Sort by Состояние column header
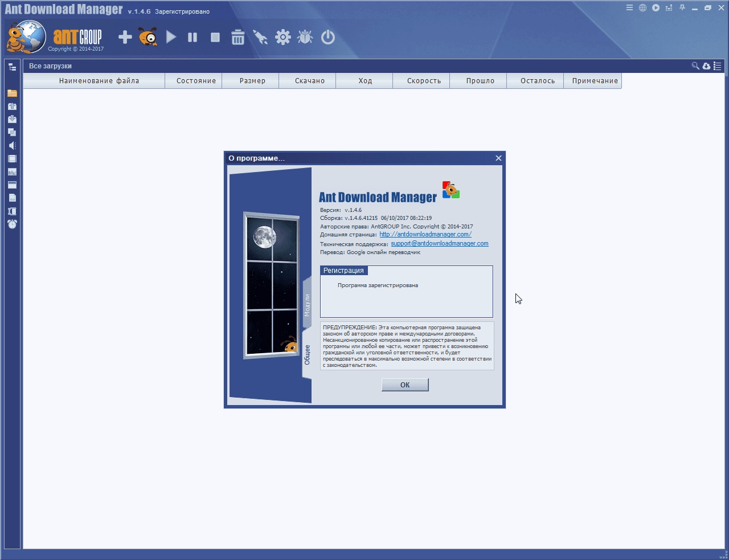This screenshot has width=729, height=560. [x=194, y=81]
